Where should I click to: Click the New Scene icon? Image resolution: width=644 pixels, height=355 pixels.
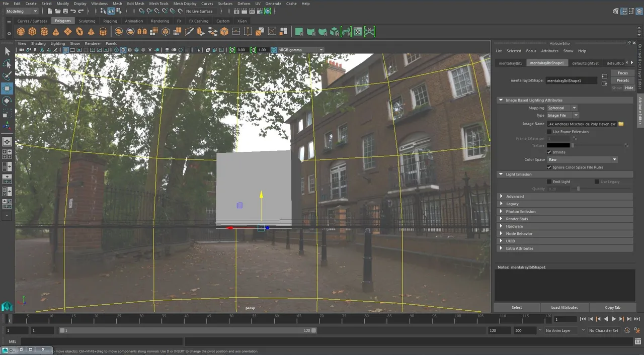point(50,11)
